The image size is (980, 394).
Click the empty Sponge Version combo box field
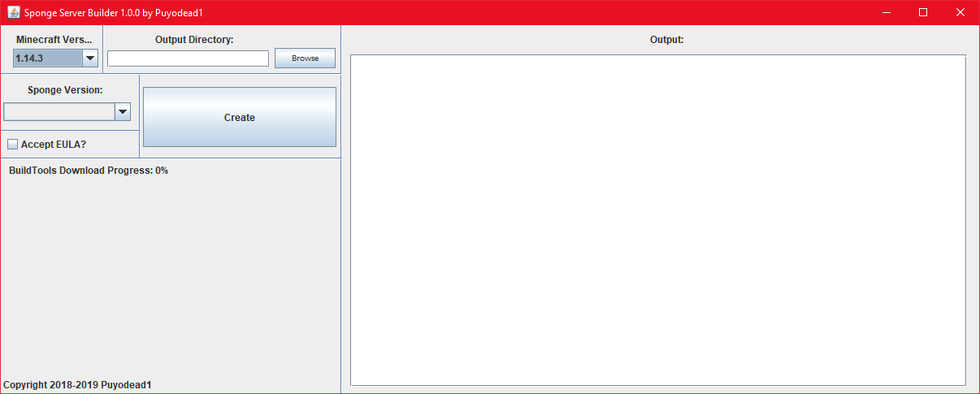pyautogui.click(x=59, y=112)
